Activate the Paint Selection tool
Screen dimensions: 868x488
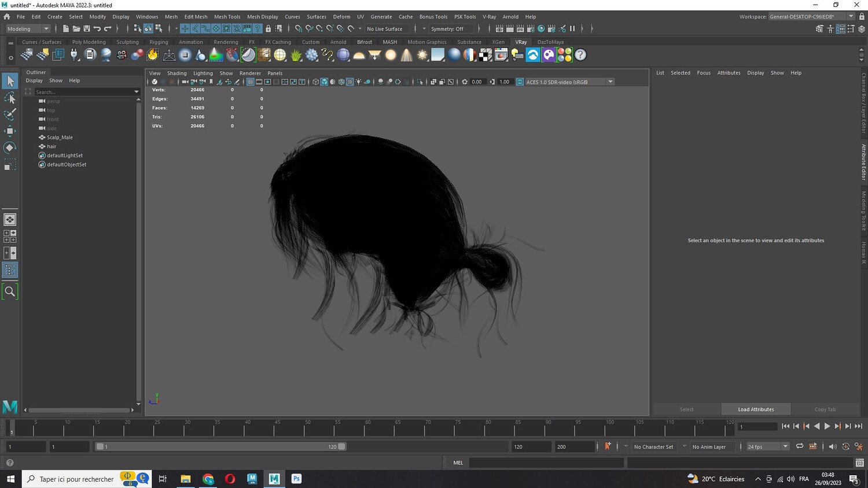(x=10, y=114)
